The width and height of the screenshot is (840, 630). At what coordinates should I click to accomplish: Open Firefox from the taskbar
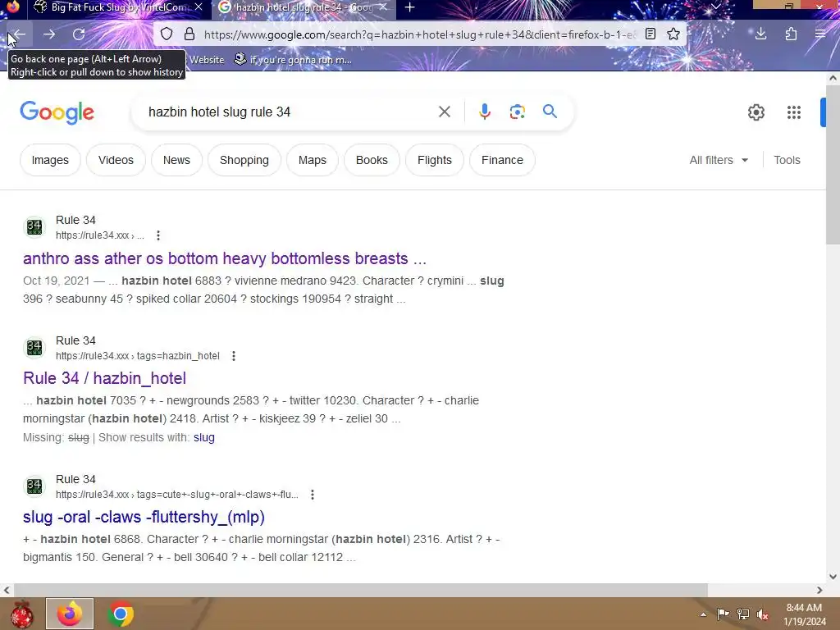[70, 614]
